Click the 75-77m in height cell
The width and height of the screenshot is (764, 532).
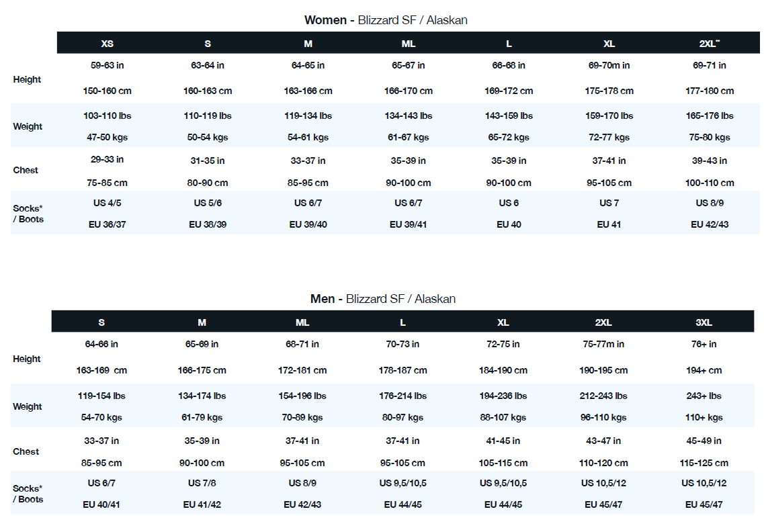click(603, 344)
